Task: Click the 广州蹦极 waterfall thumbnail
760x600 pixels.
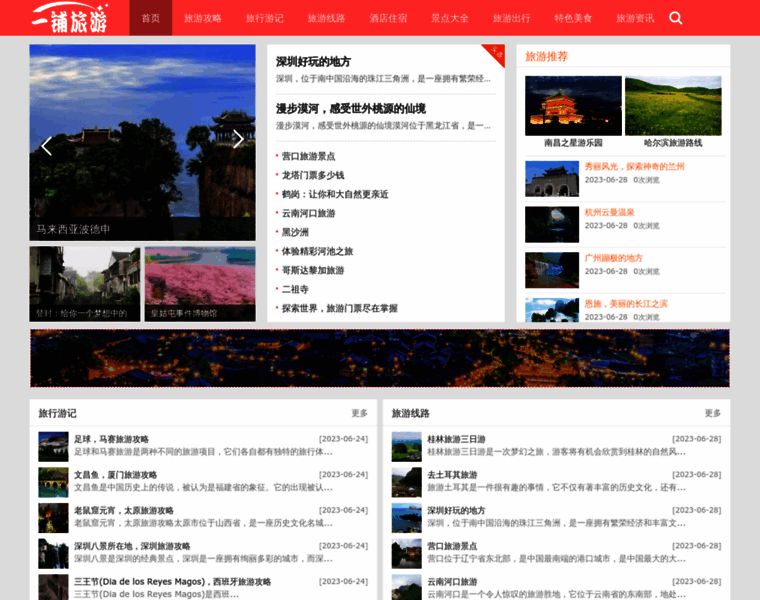Action: point(552,270)
